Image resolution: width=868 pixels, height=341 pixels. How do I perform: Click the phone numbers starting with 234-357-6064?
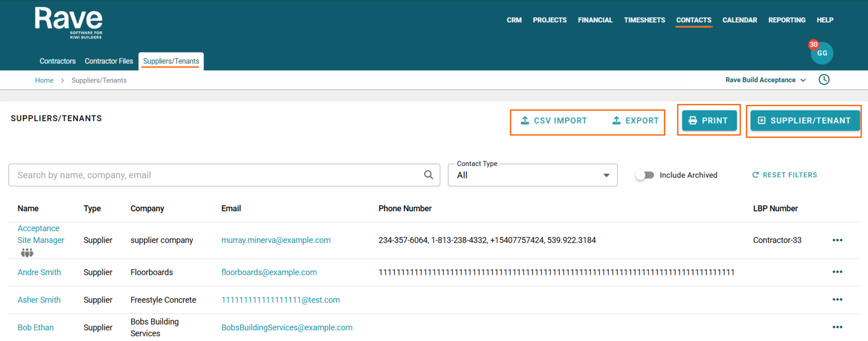click(x=487, y=240)
